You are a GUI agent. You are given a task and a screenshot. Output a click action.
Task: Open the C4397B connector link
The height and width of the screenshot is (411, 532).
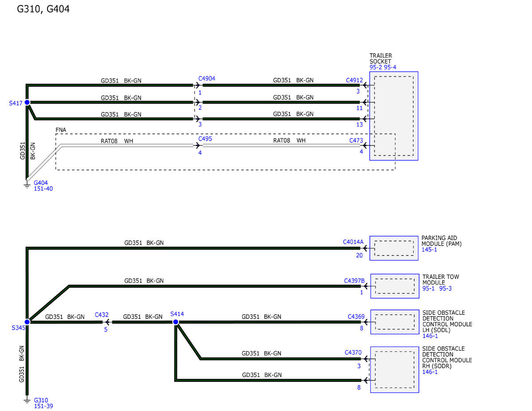[x=354, y=281]
